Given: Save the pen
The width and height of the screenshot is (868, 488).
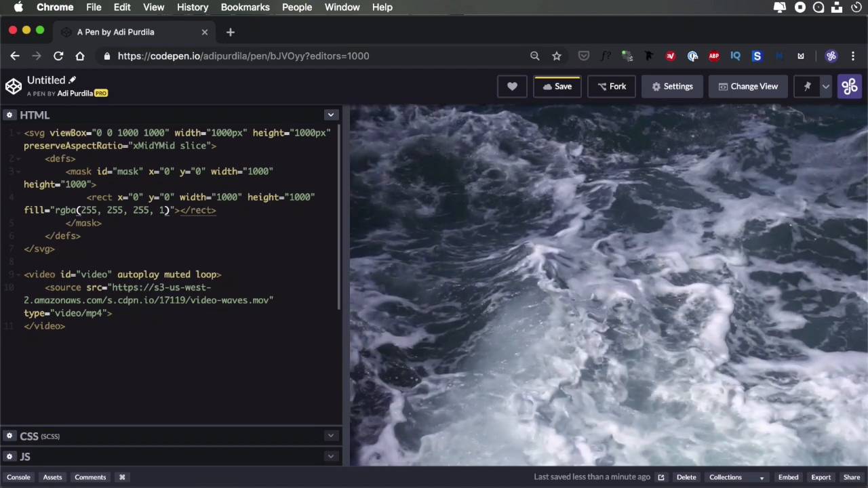Looking at the screenshot, I should point(557,87).
